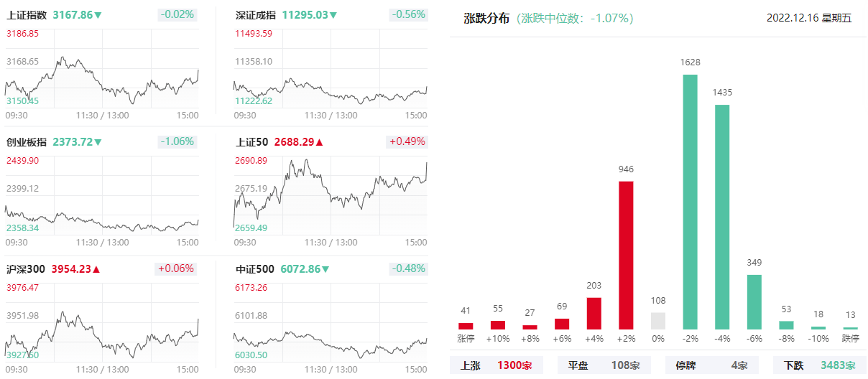Click the 涨停 bar showing 41
This screenshot has height=379, width=868.
pyautogui.click(x=466, y=326)
